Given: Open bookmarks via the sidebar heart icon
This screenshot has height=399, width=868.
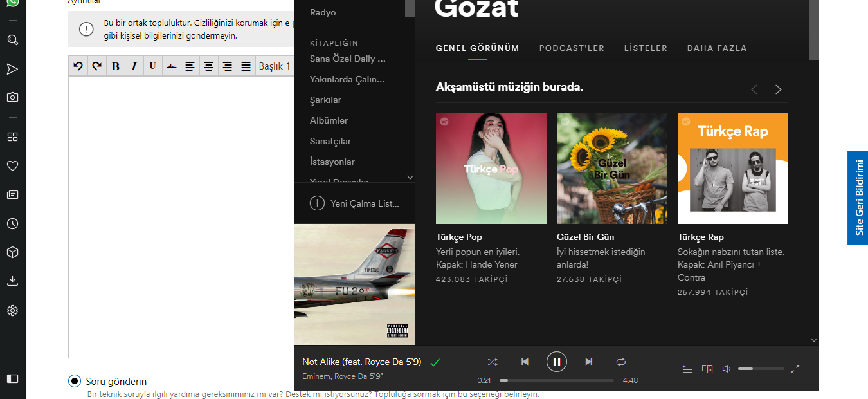Looking at the screenshot, I should pyautogui.click(x=12, y=165).
